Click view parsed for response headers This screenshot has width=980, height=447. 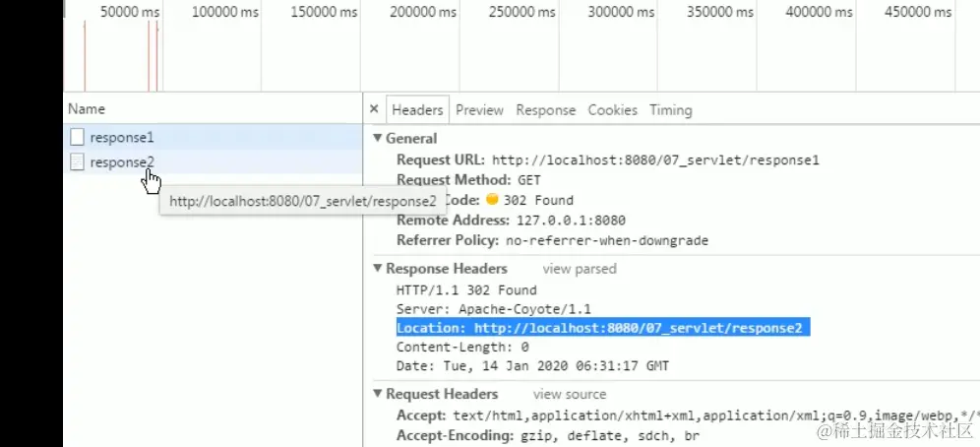(x=580, y=269)
